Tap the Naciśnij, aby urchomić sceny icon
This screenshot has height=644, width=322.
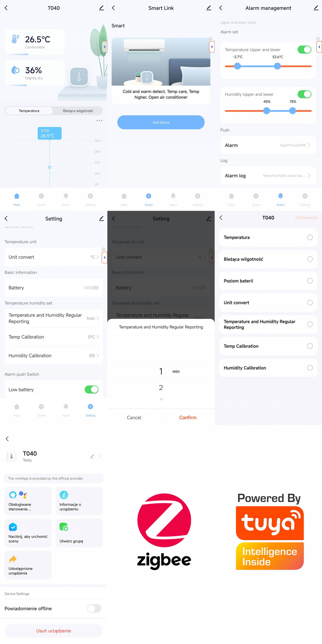(x=13, y=527)
